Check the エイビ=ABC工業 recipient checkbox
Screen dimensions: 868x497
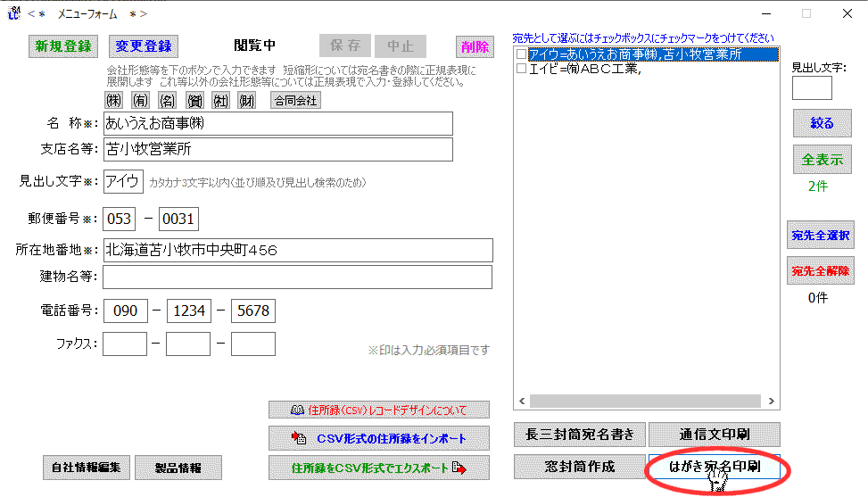tap(522, 69)
